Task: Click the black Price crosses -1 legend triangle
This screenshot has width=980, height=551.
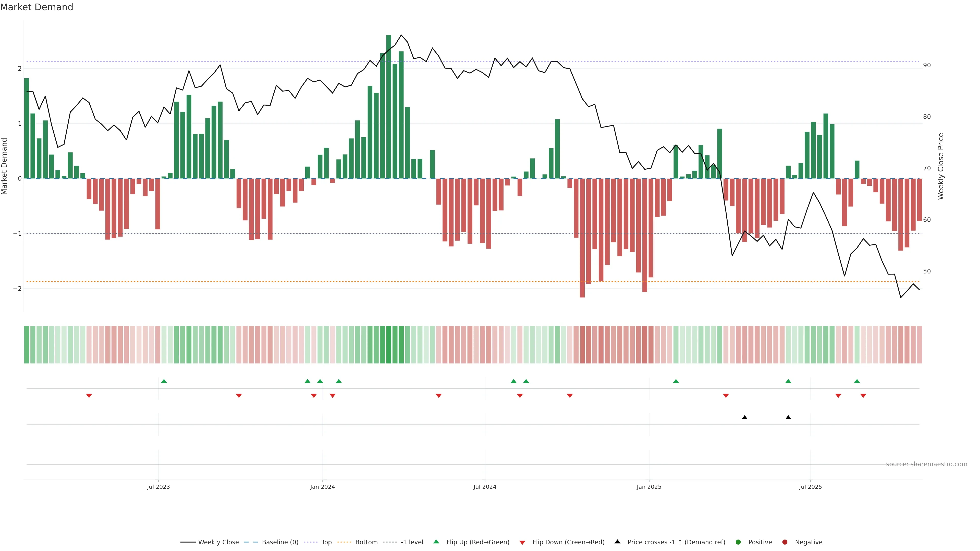Action: [x=617, y=542]
